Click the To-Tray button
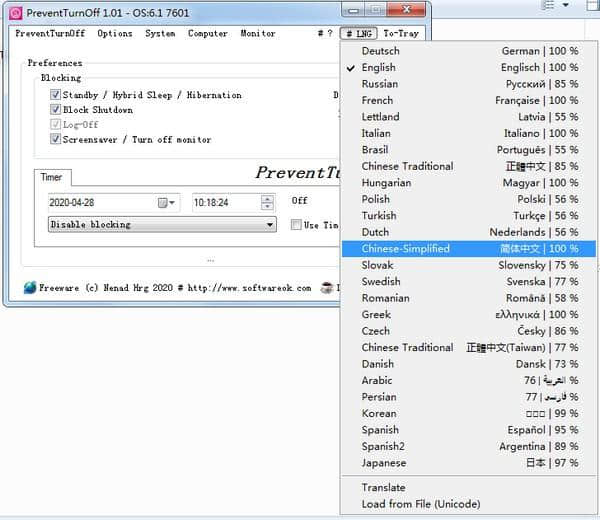The height and width of the screenshot is (520, 600). (x=401, y=33)
